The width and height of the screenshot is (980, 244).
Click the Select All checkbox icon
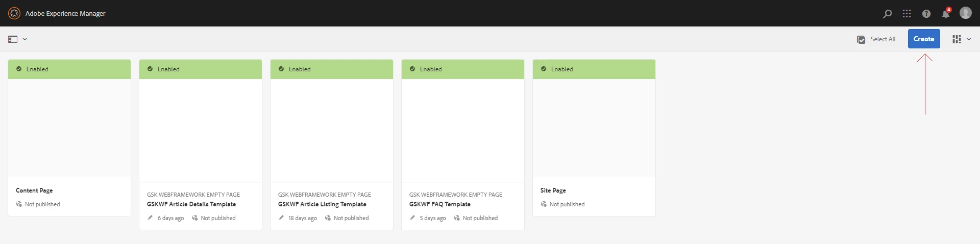click(861, 39)
